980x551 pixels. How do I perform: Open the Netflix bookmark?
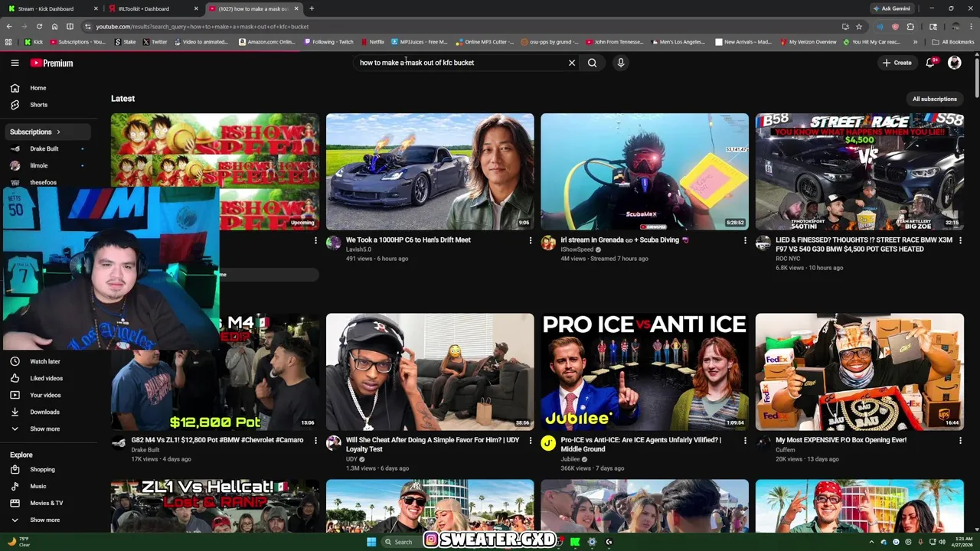[x=372, y=42]
